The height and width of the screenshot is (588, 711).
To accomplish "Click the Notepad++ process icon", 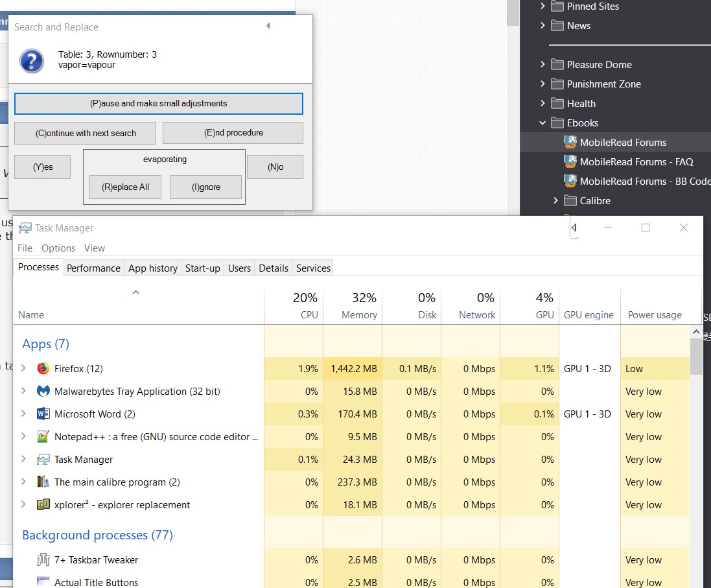I will pyautogui.click(x=43, y=437).
